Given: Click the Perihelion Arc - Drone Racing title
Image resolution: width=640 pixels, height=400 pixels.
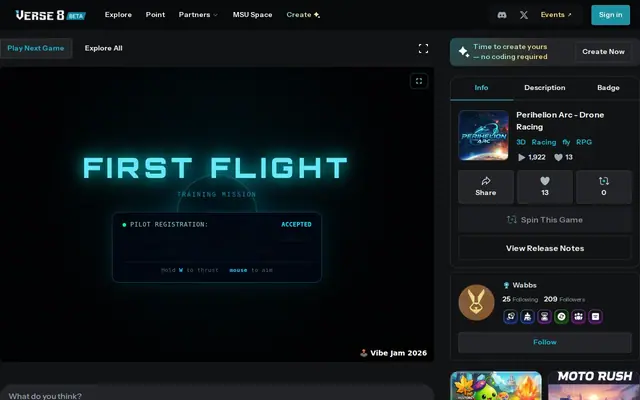Looking at the screenshot, I should pyautogui.click(x=560, y=121).
